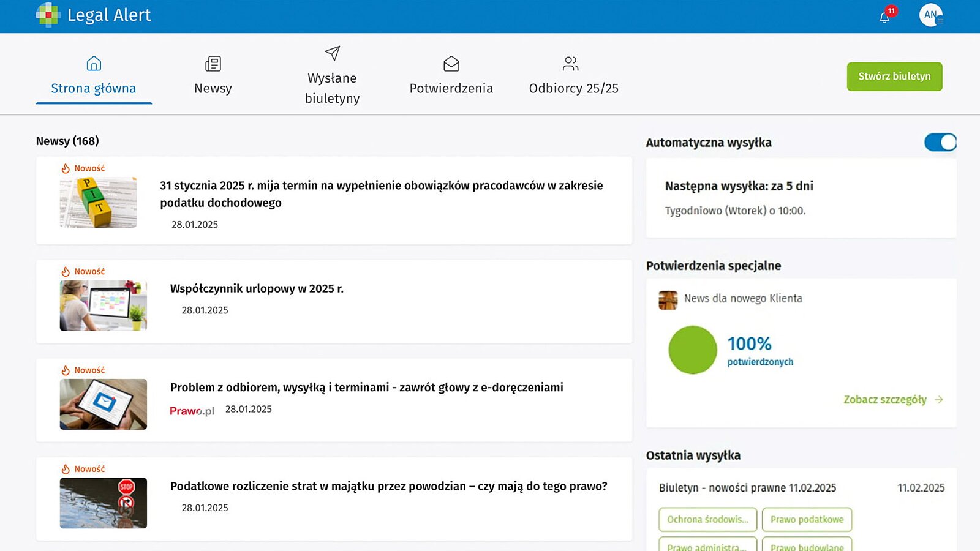Screen dimensions: 980x551
Task: Click the home icon above Strona główna
Action: tap(94, 64)
